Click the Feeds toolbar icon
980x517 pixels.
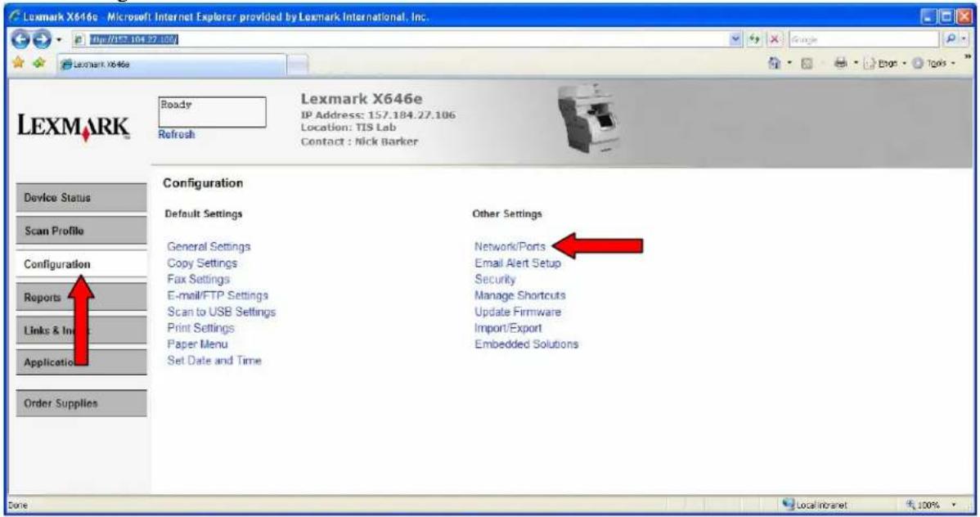coord(807,63)
